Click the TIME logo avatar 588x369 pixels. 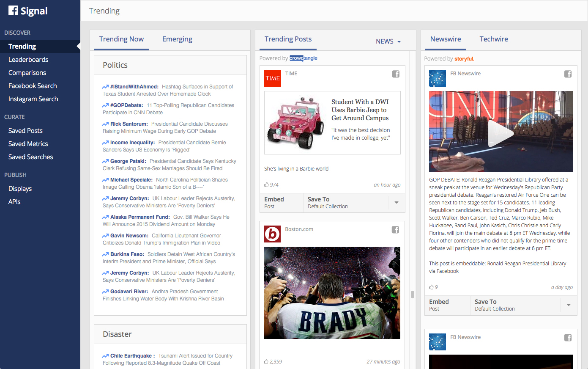pyautogui.click(x=272, y=78)
